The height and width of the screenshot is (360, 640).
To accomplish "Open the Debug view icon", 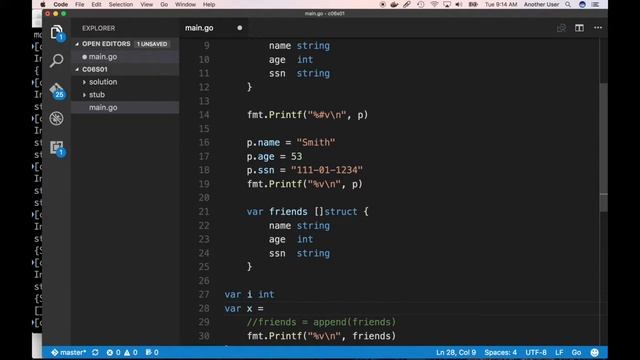I will 56,119.
